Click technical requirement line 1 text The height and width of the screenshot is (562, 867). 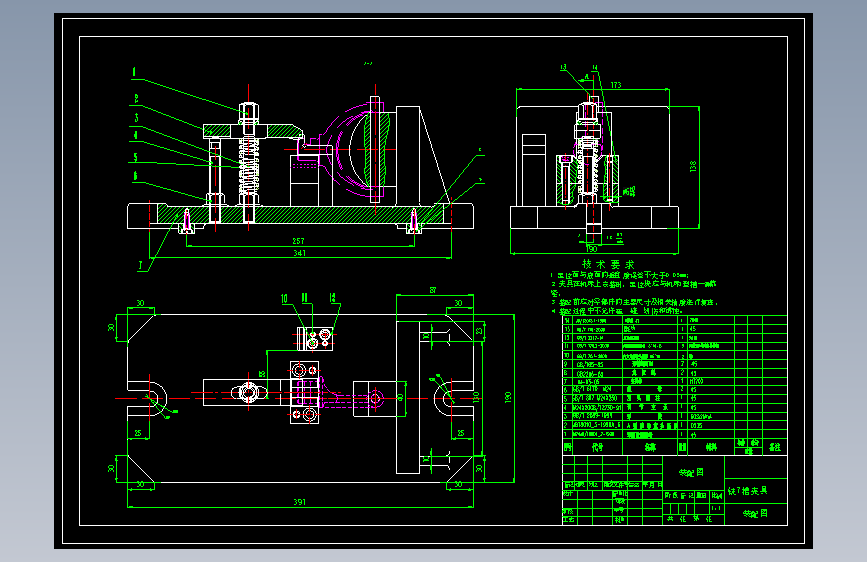(619, 275)
